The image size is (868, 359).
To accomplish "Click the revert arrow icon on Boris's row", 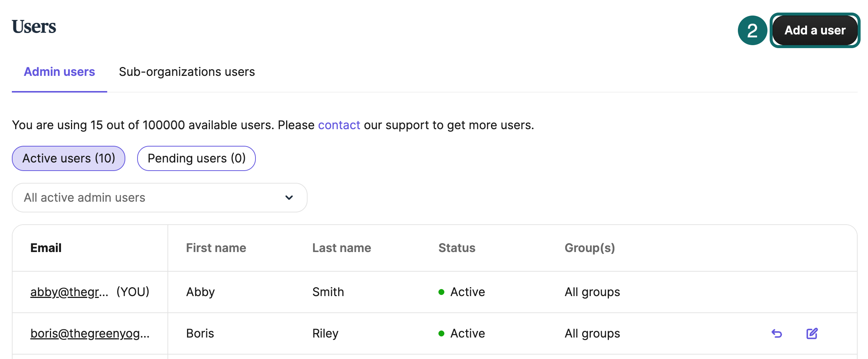I will point(777,333).
